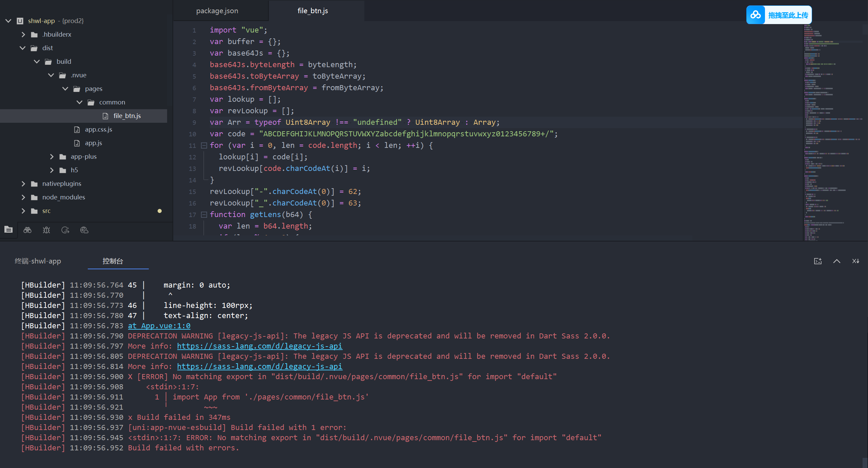Click the close console X-arrow icon
Viewport: 868px width, 468px height.
[x=855, y=261]
